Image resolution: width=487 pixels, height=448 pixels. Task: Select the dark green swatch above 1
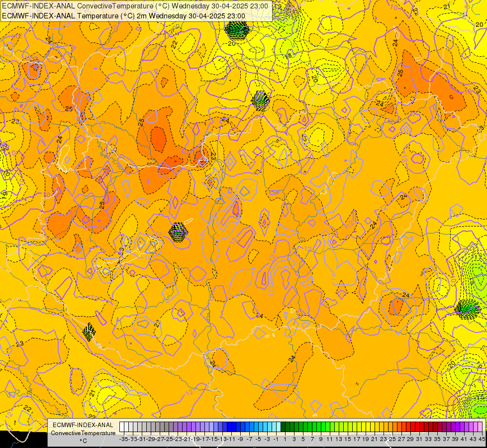(x=283, y=427)
